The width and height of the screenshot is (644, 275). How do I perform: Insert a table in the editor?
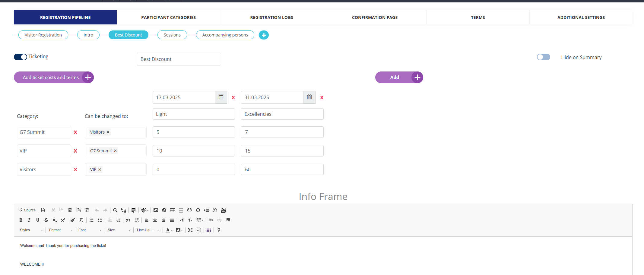(x=173, y=210)
